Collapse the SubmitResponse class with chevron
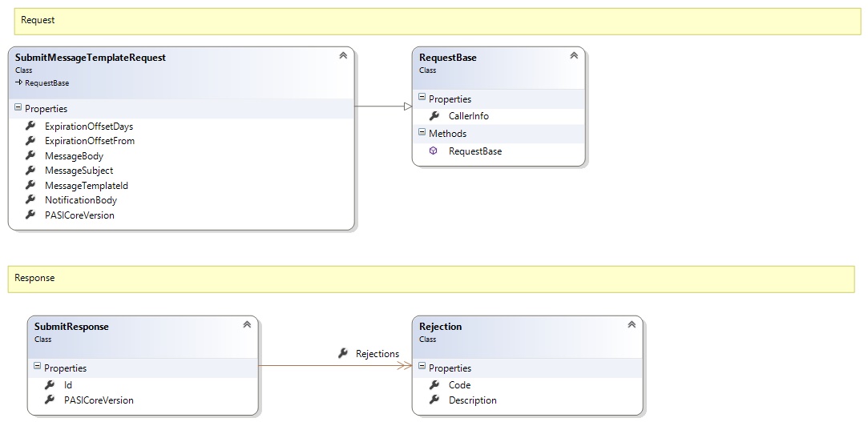 point(247,325)
